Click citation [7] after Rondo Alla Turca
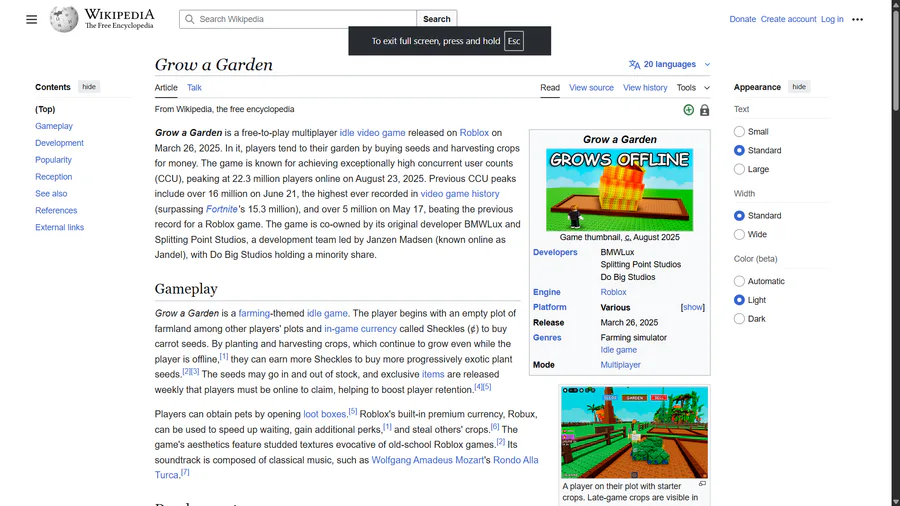The image size is (900, 506). [185, 473]
